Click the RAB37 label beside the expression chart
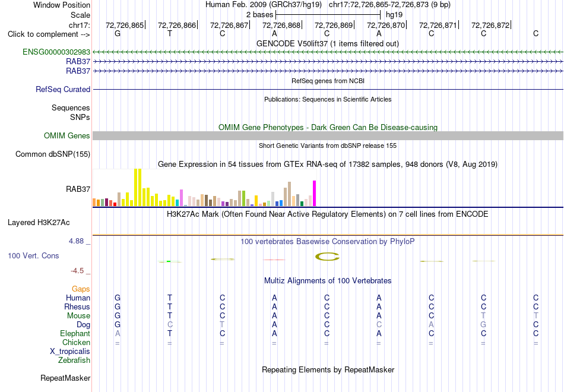The image size is (564, 392). pyautogui.click(x=78, y=189)
